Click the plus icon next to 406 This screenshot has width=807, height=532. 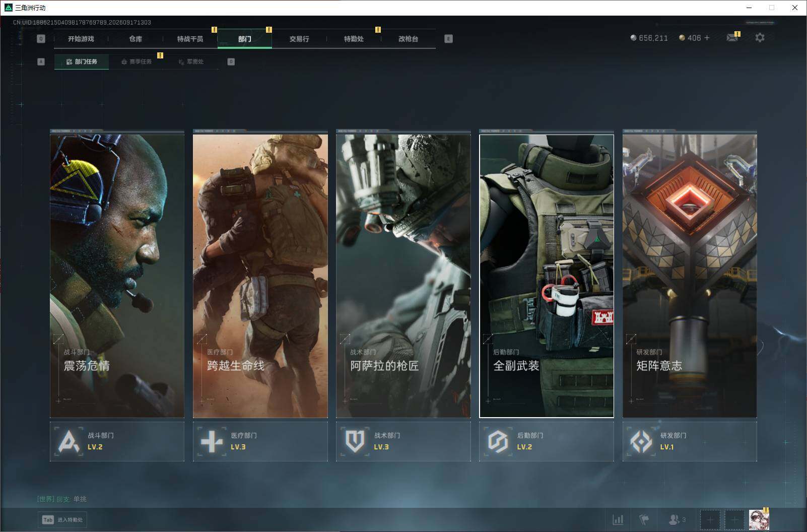pos(707,38)
